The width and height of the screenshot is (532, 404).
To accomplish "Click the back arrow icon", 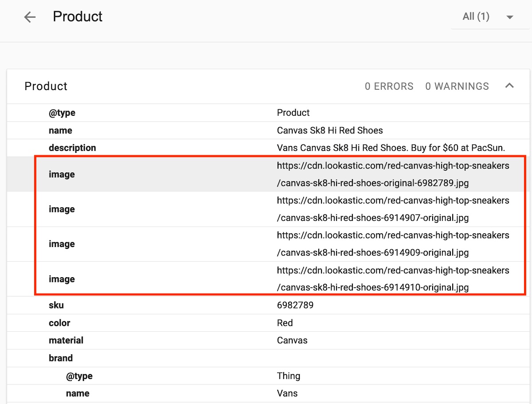I will tap(30, 17).
